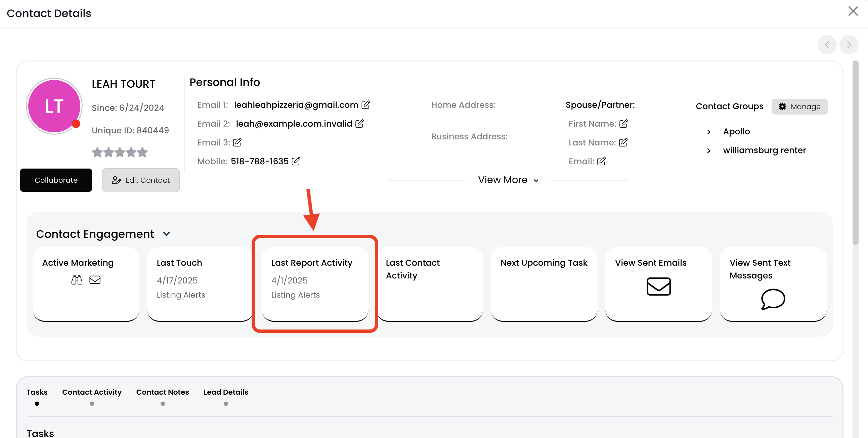Set rating with the fifth star

click(142, 152)
